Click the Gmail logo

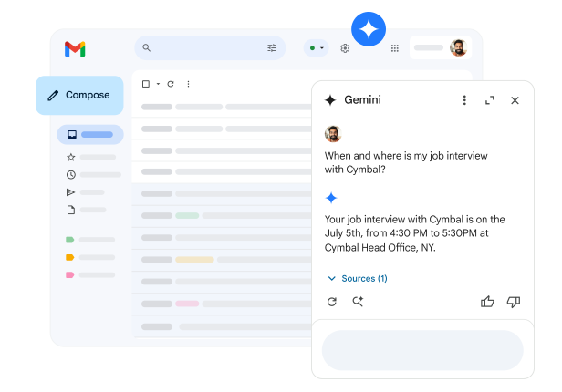[x=75, y=49]
